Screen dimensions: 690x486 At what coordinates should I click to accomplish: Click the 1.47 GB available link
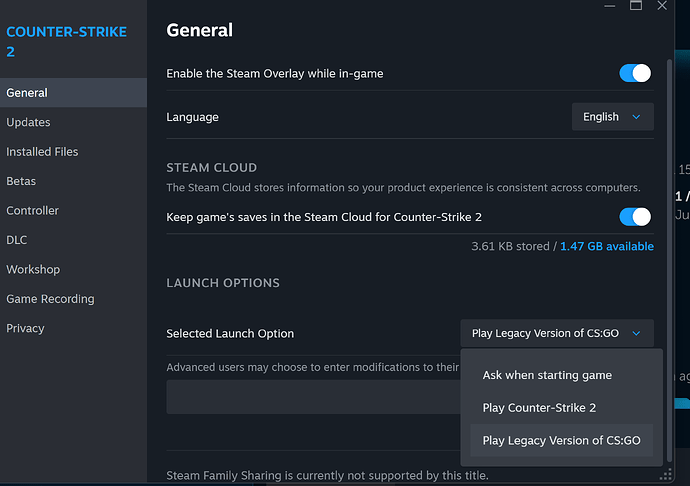click(x=607, y=246)
